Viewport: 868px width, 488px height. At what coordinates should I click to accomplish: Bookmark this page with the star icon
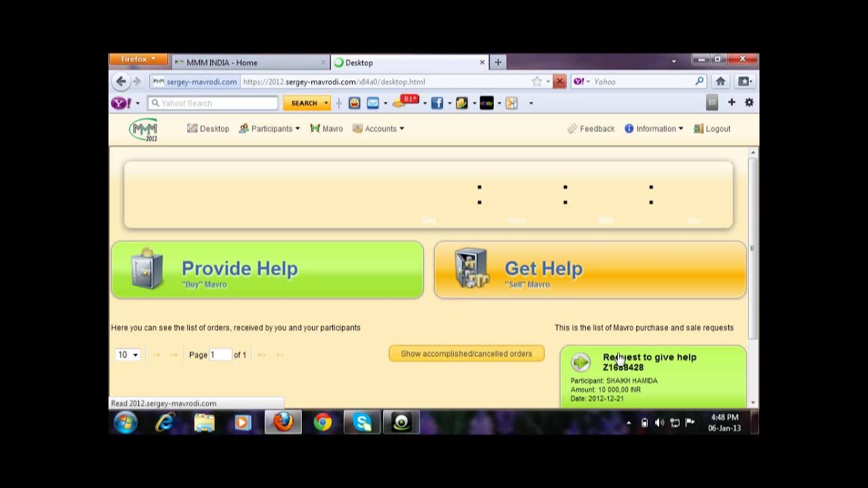click(x=537, y=81)
